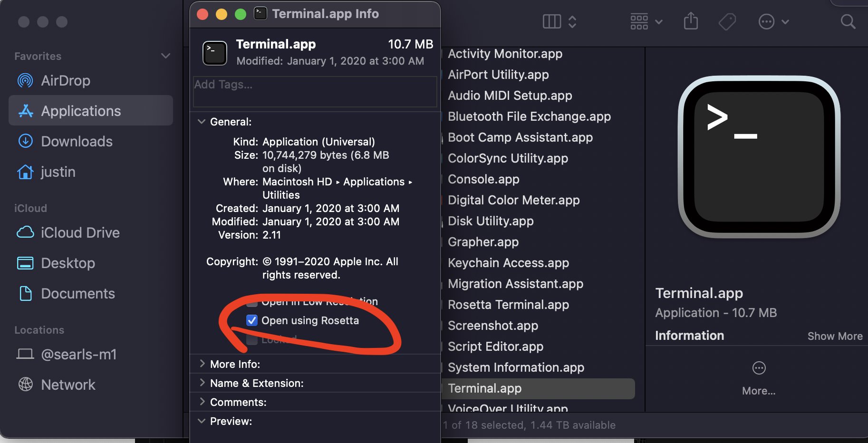Select Audio MIDI Setup.app

pos(510,96)
